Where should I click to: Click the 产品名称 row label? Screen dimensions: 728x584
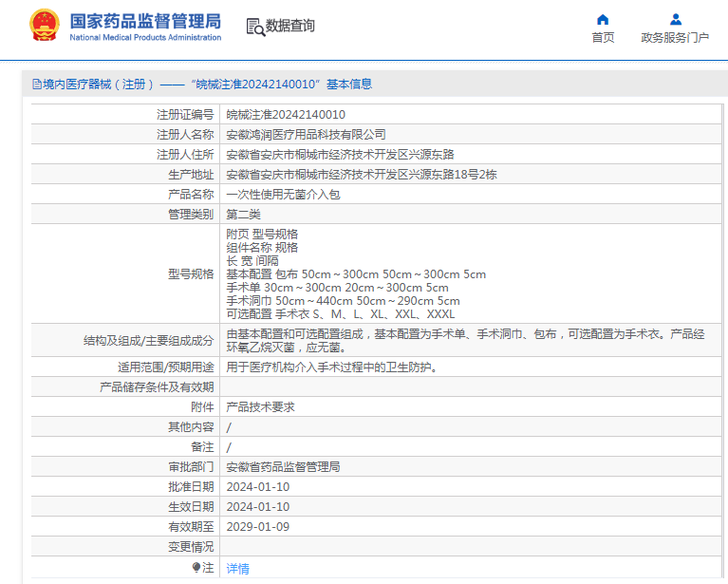pyautogui.click(x=191, y=195)
